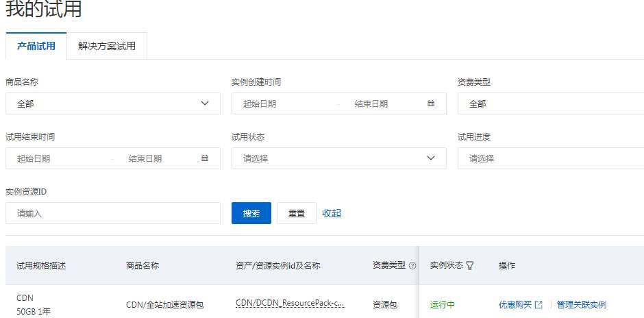The width and height of the screenshot is (644, 318).
Task: Open filter icon next to 实例状态
Action: click(470, 266)
